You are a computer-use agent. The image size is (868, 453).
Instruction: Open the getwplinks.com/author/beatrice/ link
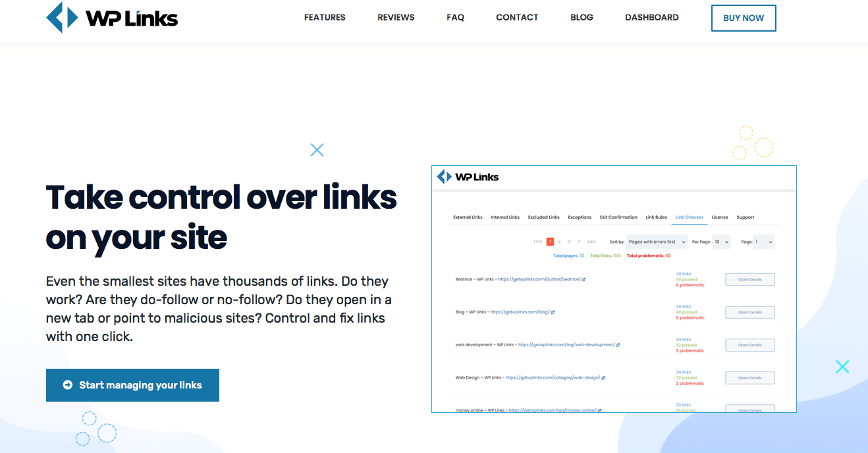click(539, 279)
